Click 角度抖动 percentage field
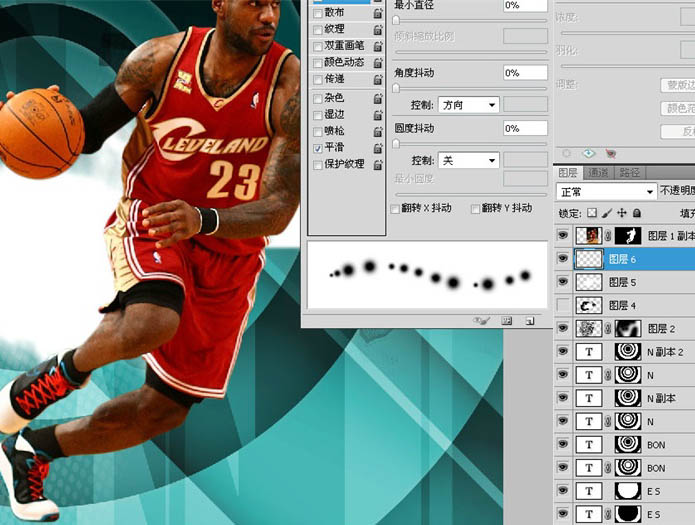This screenshot has height=525, width=695. click(525, 73)
